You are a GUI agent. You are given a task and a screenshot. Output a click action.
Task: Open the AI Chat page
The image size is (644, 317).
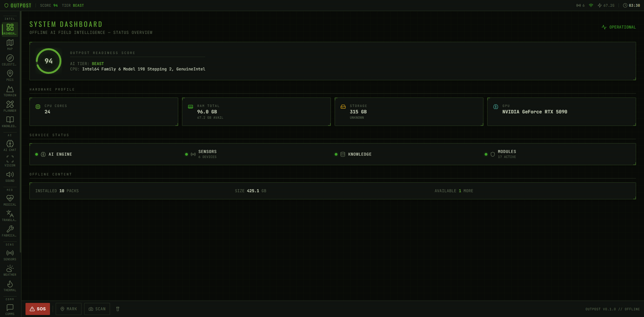(10, 146)
